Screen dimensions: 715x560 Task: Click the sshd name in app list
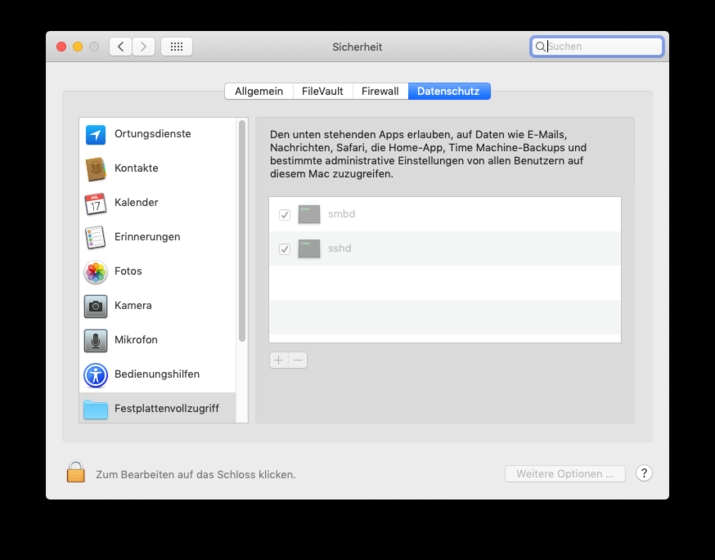pyautogui.click(x=340, y=248)
